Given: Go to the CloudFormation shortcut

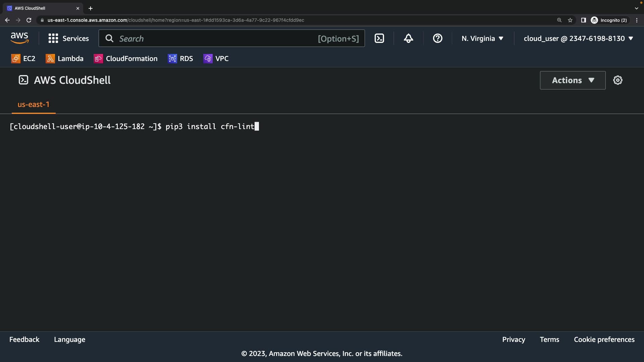Looking at the screenshot, I should coord(125,59).
